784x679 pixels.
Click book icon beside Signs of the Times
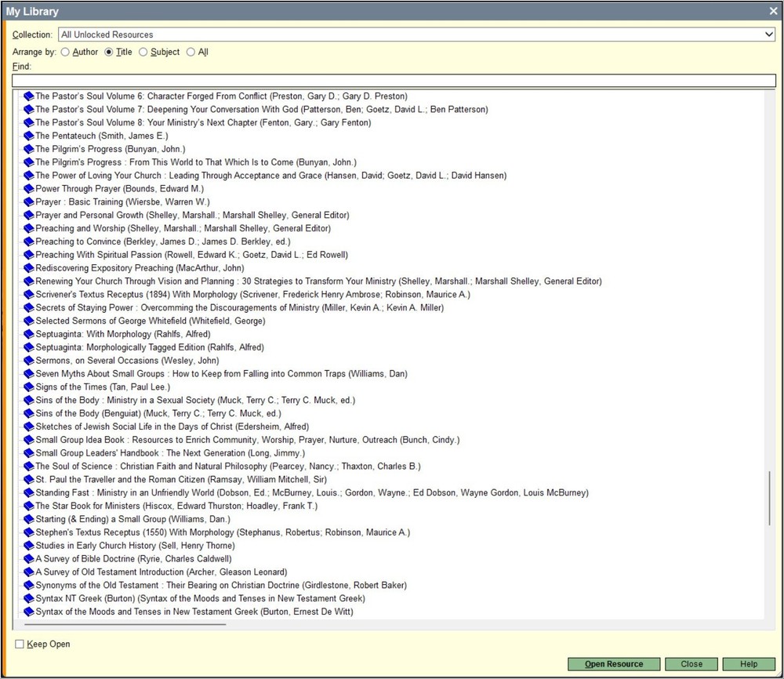[29, 387]
